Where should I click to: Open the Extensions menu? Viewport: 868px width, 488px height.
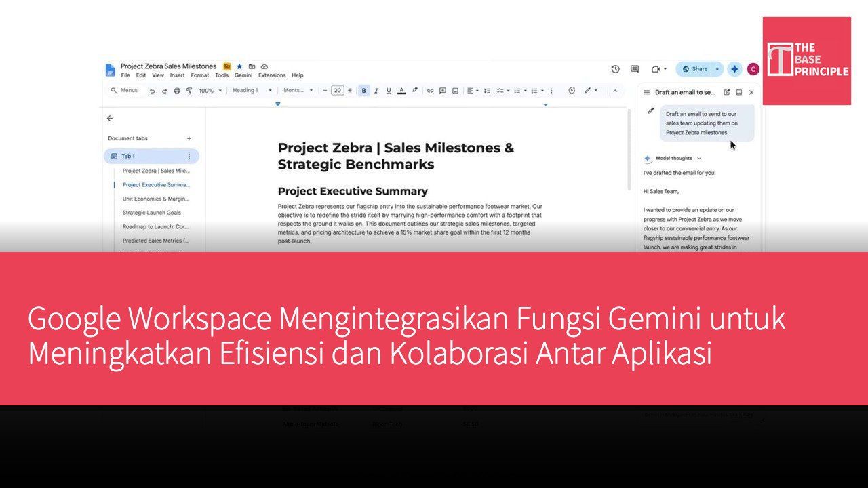272,75
